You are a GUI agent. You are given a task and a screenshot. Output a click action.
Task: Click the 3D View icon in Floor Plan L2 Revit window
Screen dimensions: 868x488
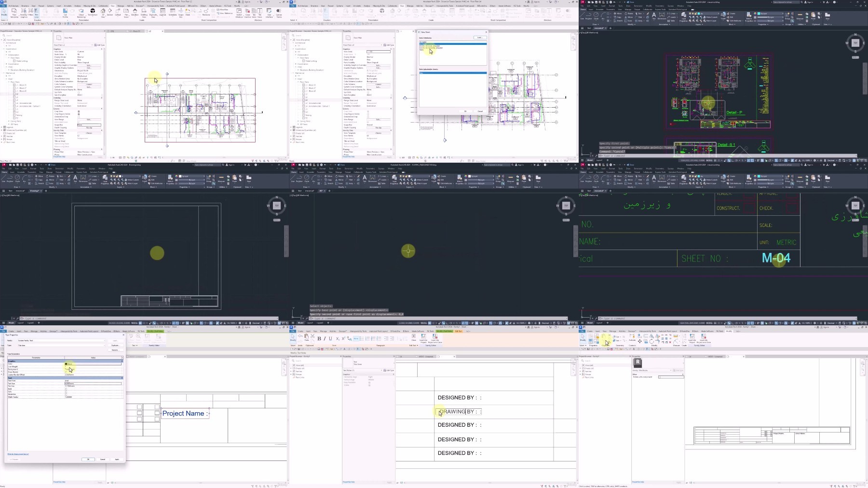(103, 13)
